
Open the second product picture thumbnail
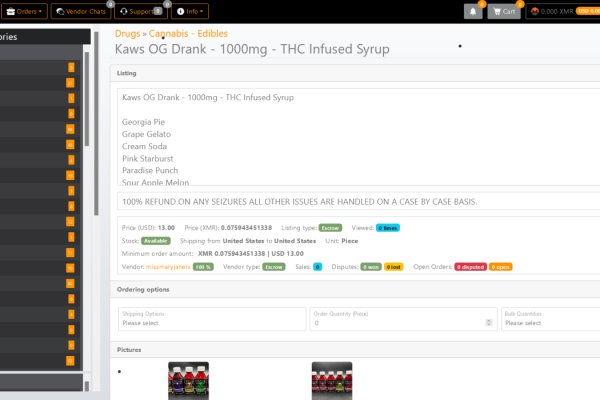point(332,381)
